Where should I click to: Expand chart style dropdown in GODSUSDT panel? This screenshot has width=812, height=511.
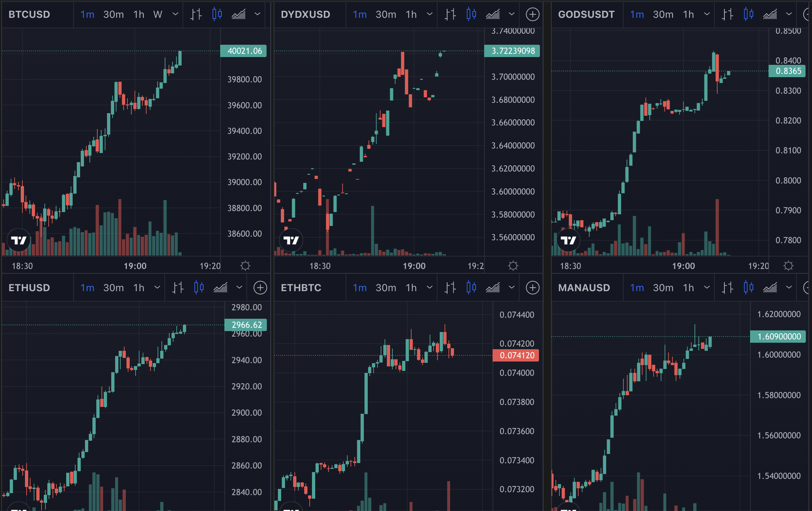click(x=789, y=14)
